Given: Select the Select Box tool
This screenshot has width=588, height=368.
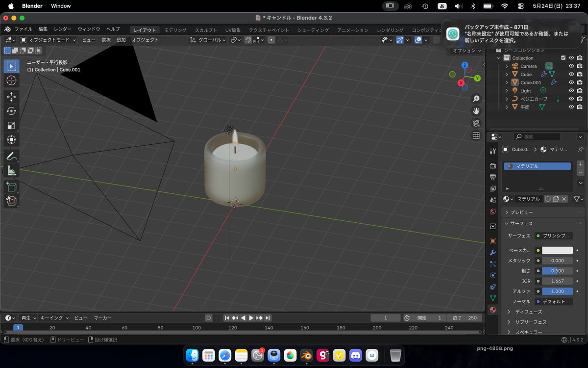Looking at the screenshot, I should tap(11, 66).
